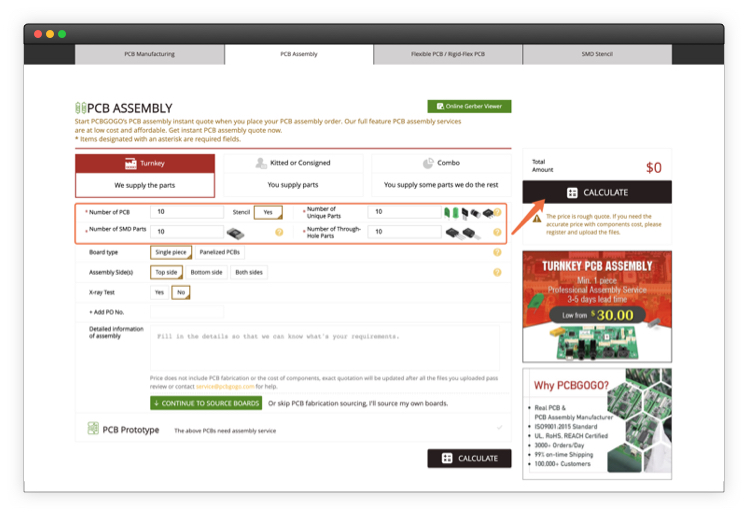This screenshot has width=748, height=516.
Task: Open the SMD Stencil tab
Action: click(597, 54)
